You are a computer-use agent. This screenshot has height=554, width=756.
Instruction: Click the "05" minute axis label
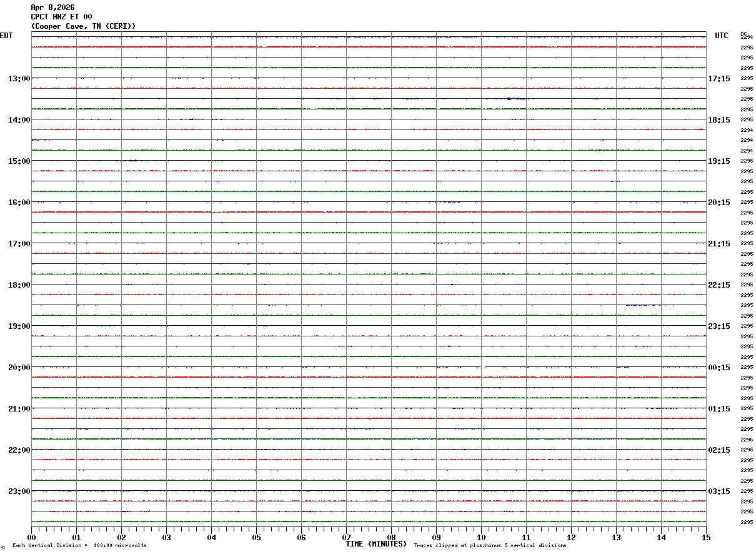pos(257,538)
